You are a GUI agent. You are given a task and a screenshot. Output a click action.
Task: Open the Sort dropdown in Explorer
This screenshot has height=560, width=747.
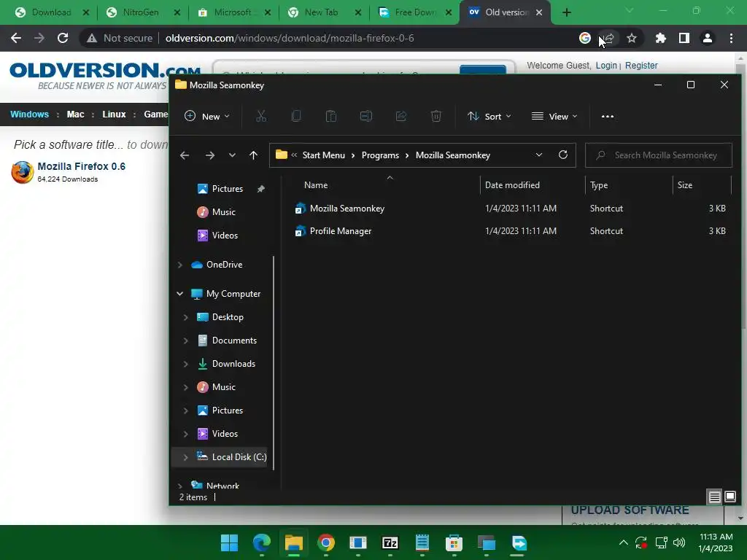pos(489,116)
